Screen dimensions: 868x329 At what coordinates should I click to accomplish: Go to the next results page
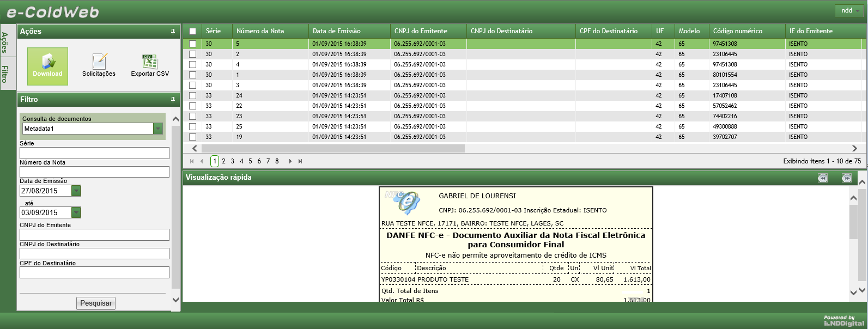[290, 161]
